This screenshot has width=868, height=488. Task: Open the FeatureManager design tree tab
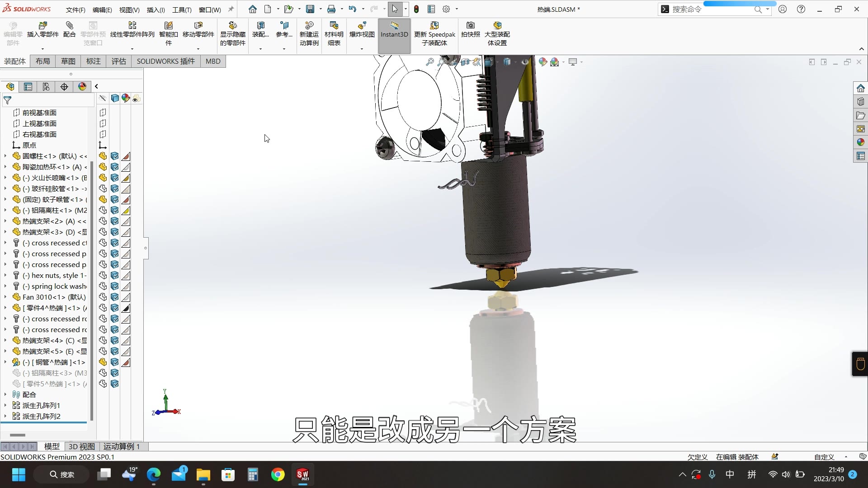click(10, 87)
